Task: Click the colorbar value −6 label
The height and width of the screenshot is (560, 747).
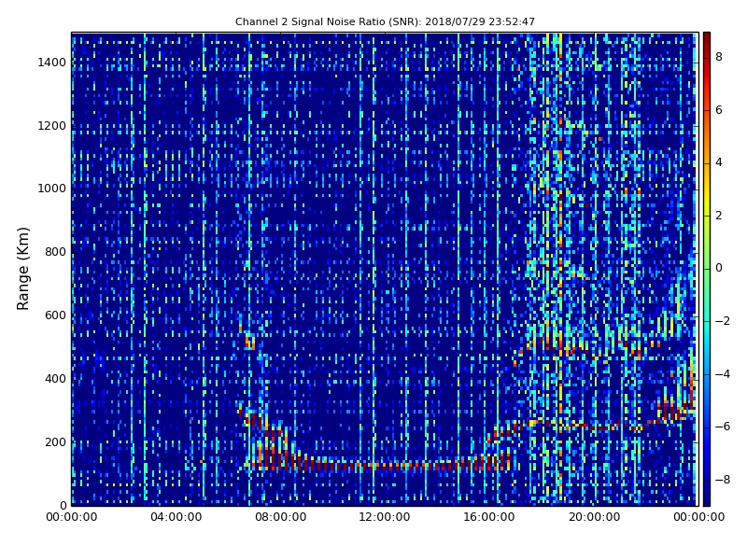Action: point(722,427)
